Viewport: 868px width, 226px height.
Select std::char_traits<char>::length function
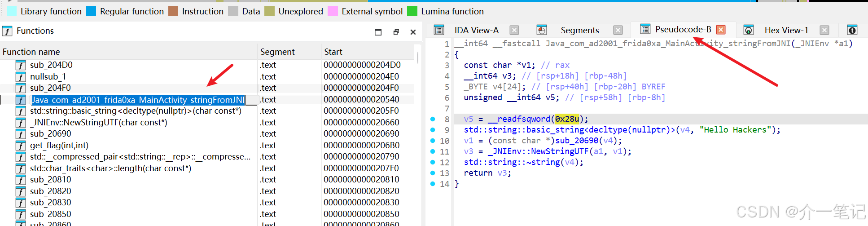coord(110,168)
